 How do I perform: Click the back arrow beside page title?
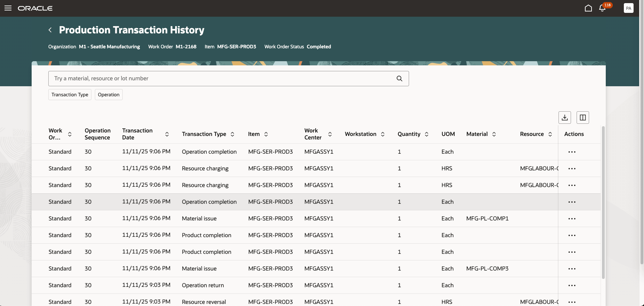tap(50, 30)
